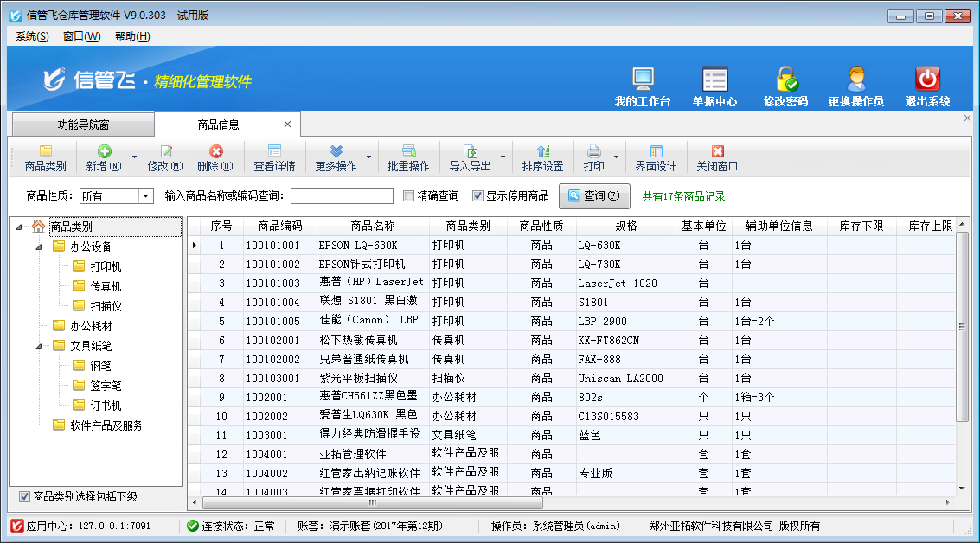
Task: Toggle 商品类别选择包括下级 checkbox
Action: tap(24, 496)
